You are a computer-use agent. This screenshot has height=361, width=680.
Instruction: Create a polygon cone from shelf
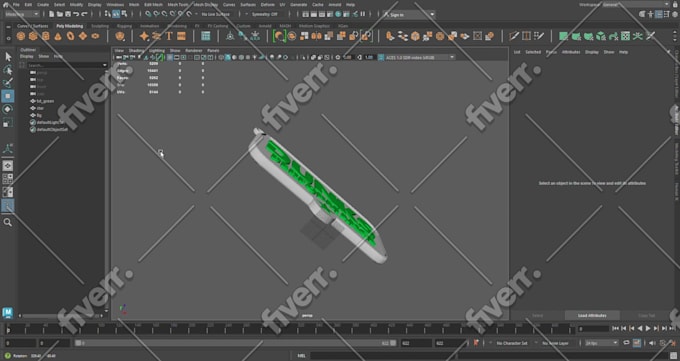coord(58,36)
